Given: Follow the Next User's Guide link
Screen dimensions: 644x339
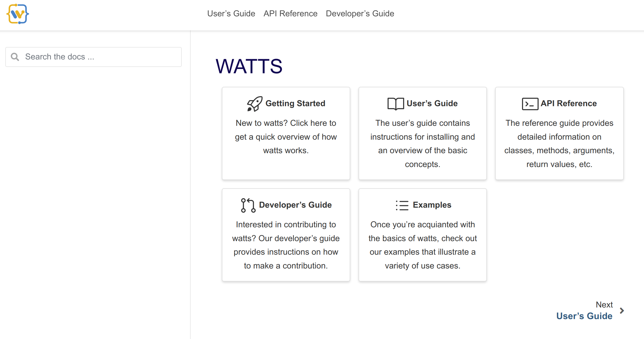Looking at the screenshot, I should tap(584, 316).
